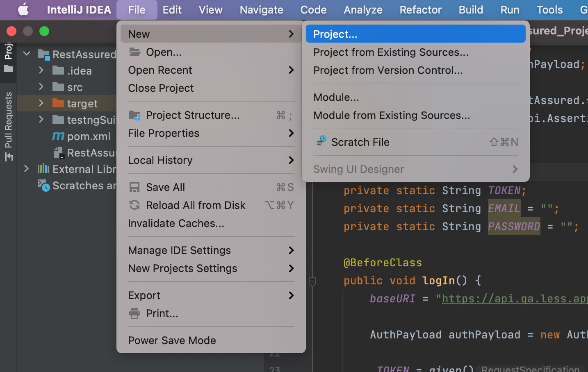
Task: Toggle Power Save Mode
Action: (172, 340)
